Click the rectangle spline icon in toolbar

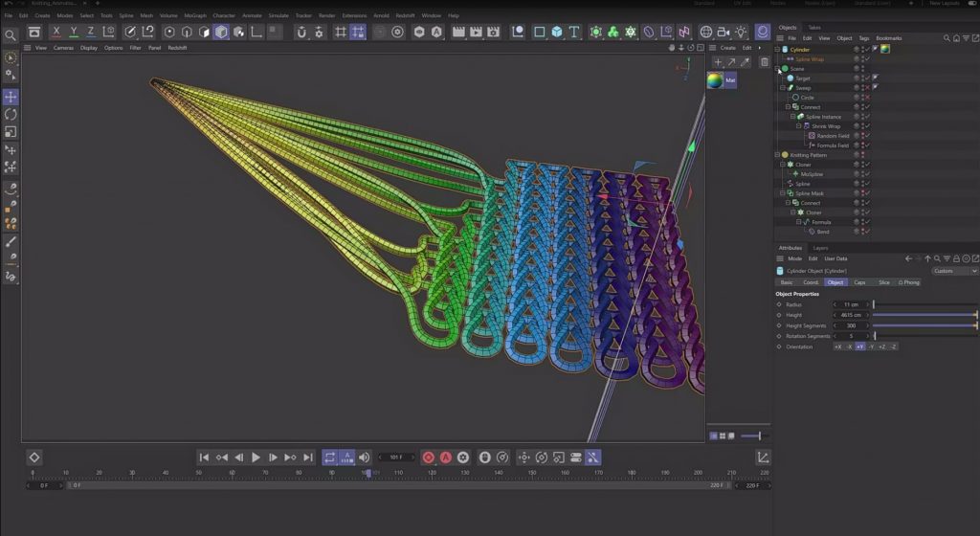[x=539, y=32]
